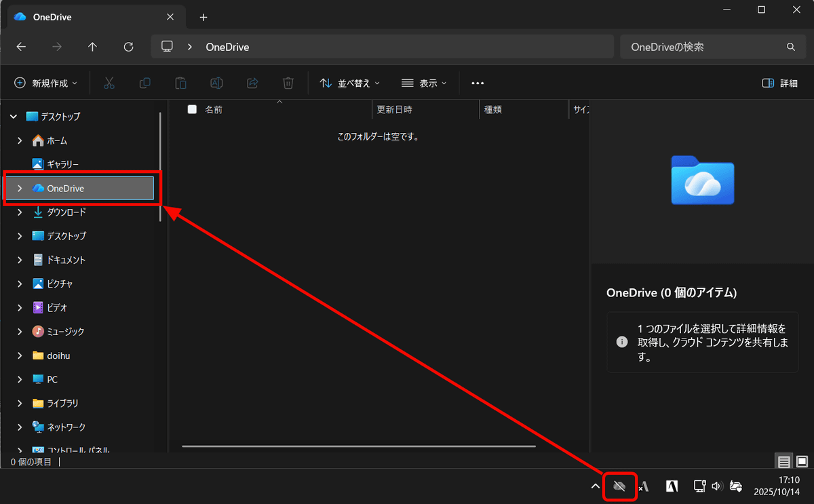Click the Cut scissors icon
This screenshot has width=814, height=504.
click(109, 83)
